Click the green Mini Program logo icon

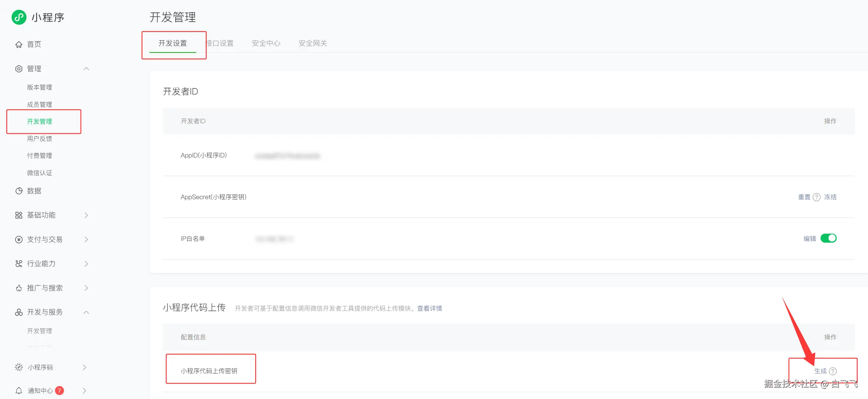[x=19, y=17]
